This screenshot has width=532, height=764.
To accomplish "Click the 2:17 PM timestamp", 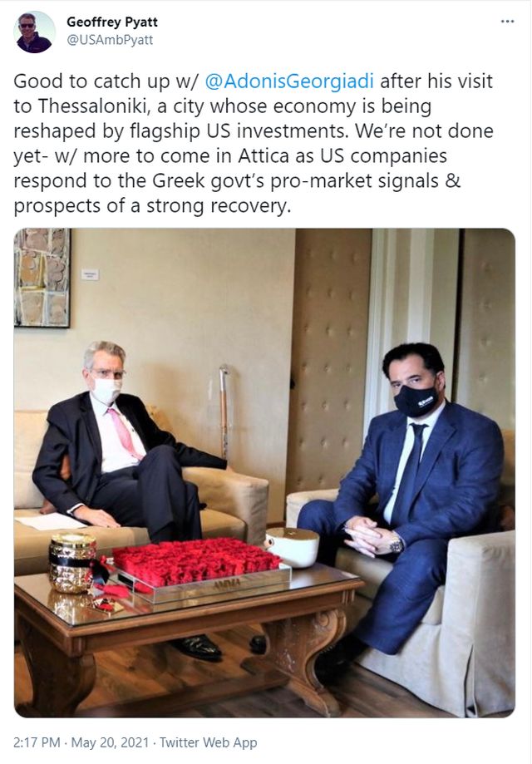I will coord(37,742).
